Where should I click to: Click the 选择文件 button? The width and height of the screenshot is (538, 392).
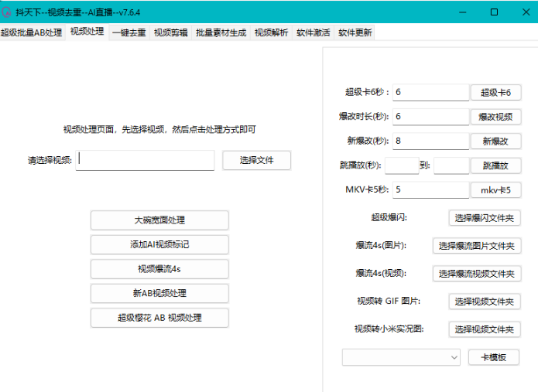pos(257,160)
